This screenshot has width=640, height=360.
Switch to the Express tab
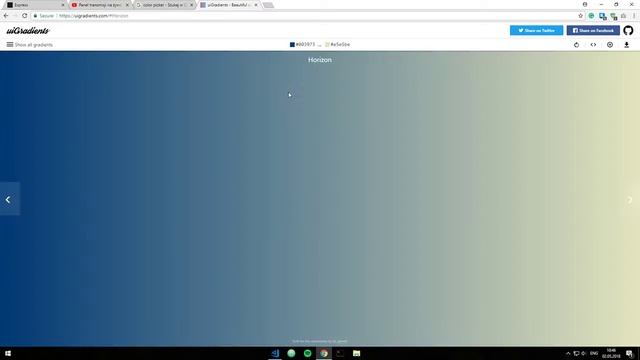coord(35,5)
